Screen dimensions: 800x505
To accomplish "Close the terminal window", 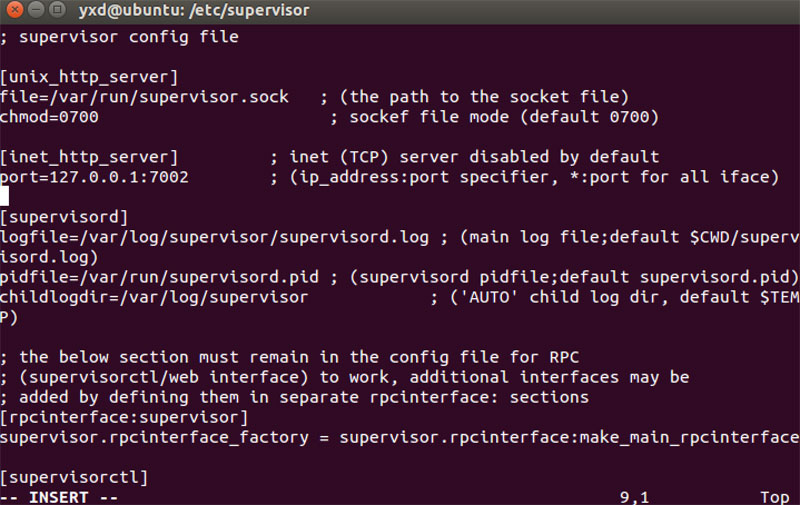I will coord(15,10).
